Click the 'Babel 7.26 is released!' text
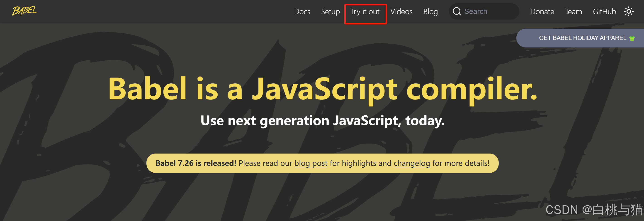644x221 pixels. point(196,163)
